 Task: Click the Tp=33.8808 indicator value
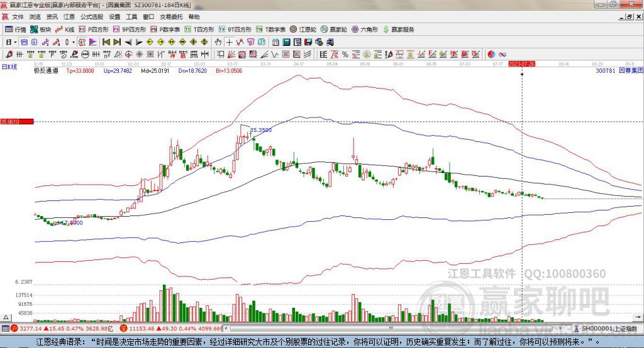tap(80, 70)
